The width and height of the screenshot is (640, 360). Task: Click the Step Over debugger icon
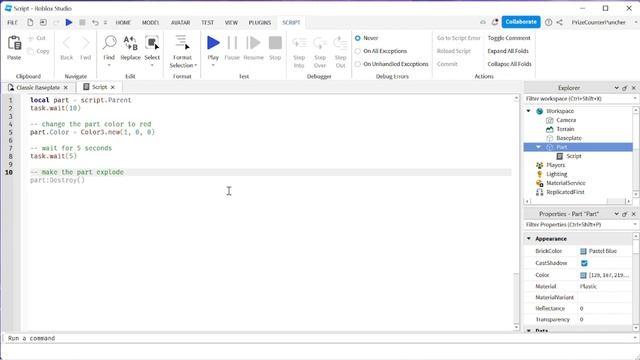320,42
